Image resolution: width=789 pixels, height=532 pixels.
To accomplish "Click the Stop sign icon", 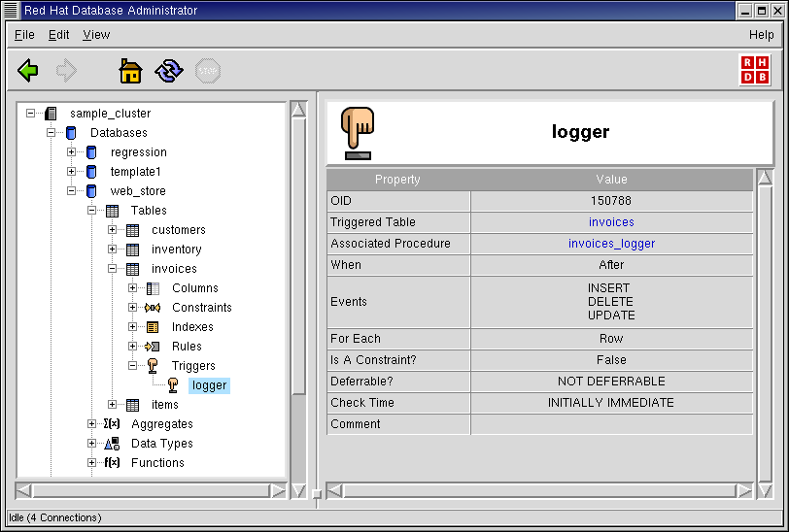I will (208, 71).
